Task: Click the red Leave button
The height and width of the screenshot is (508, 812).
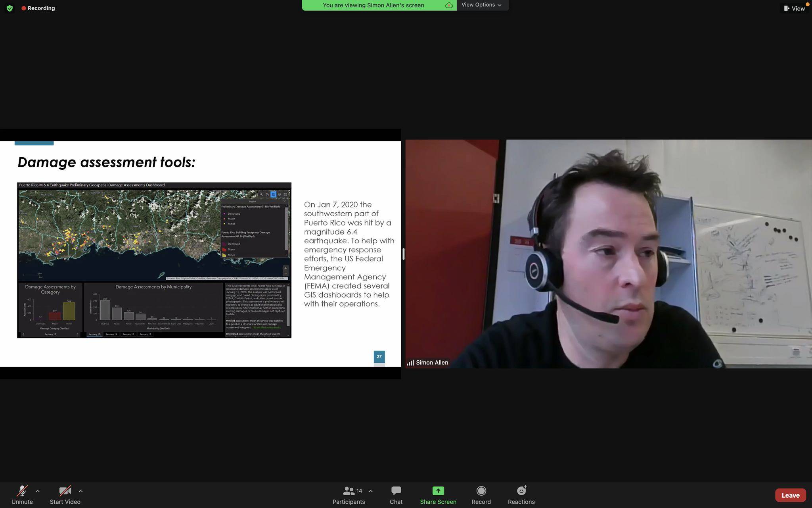Action: pyautogui.click(x=790, y=495)
